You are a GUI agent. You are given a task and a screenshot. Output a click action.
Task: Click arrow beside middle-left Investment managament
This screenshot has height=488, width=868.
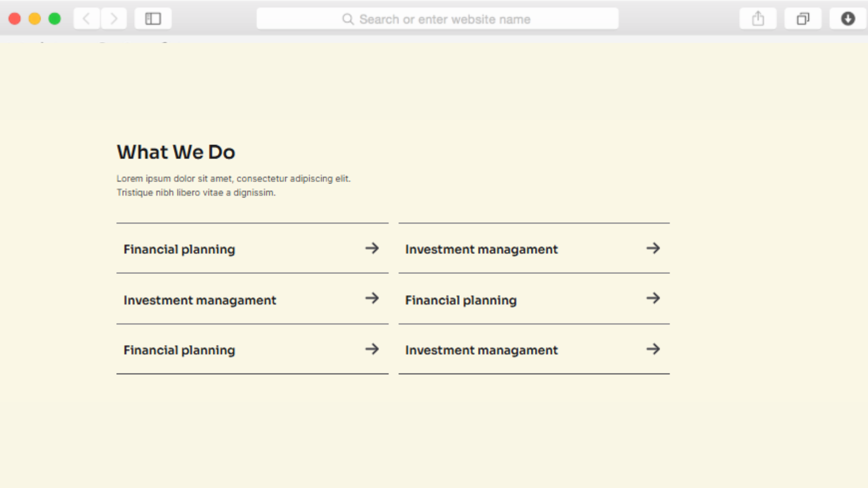[372, 298]
